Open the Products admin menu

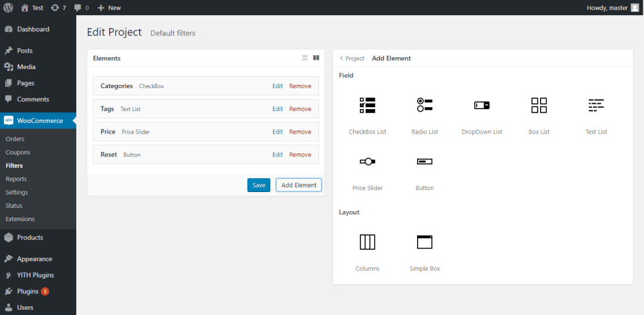click(30, 237)
